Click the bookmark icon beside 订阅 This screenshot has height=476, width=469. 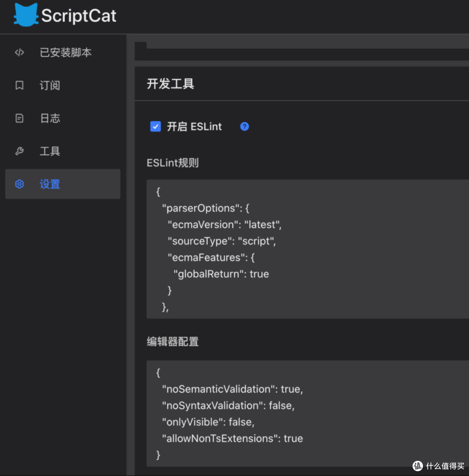coord(20,85)
